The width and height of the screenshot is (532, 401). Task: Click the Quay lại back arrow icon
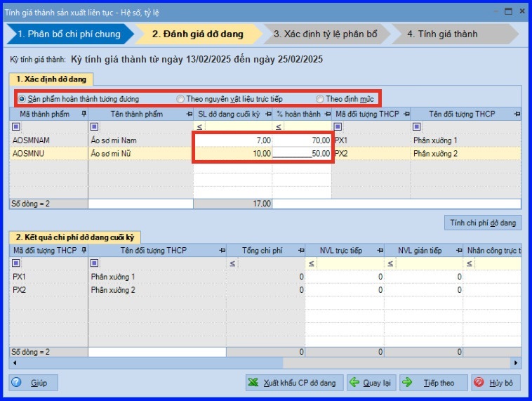tap(354, 383)
